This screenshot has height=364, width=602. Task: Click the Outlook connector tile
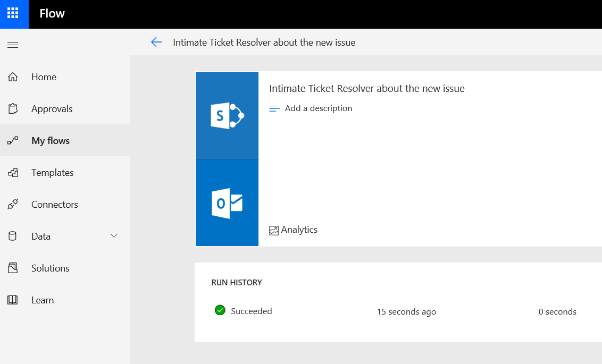(227, 203)
